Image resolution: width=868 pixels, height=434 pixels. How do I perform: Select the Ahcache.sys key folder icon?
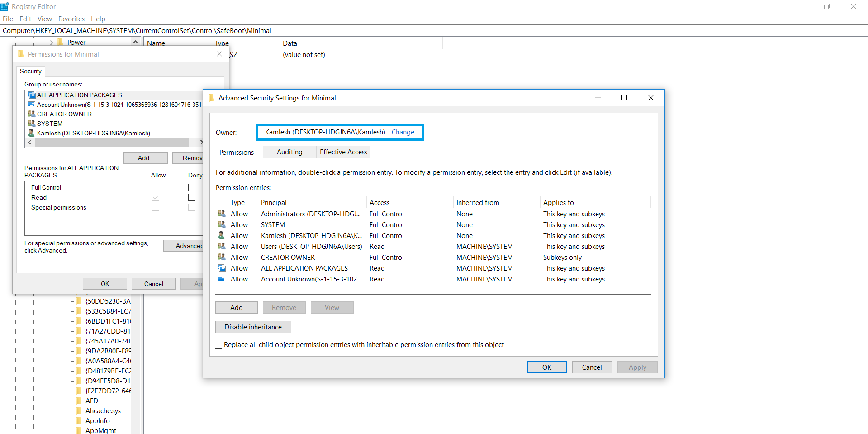[x=79, y=410]
